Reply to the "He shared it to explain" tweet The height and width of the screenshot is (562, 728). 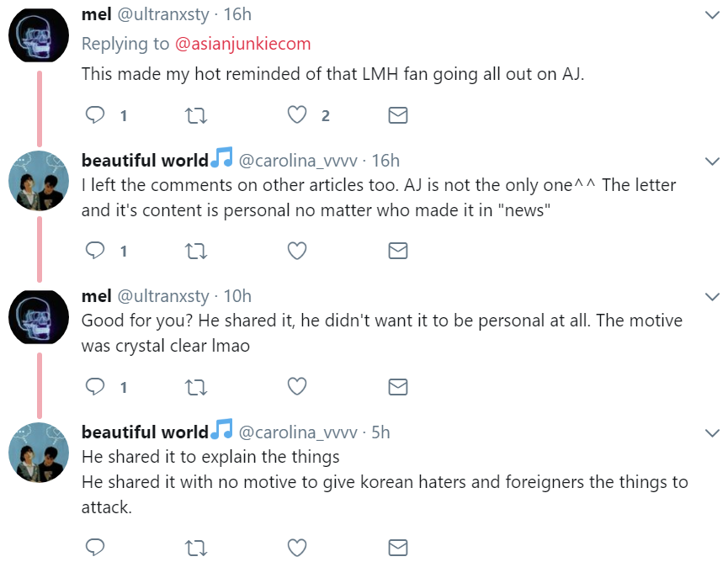[x=96, y=548]
